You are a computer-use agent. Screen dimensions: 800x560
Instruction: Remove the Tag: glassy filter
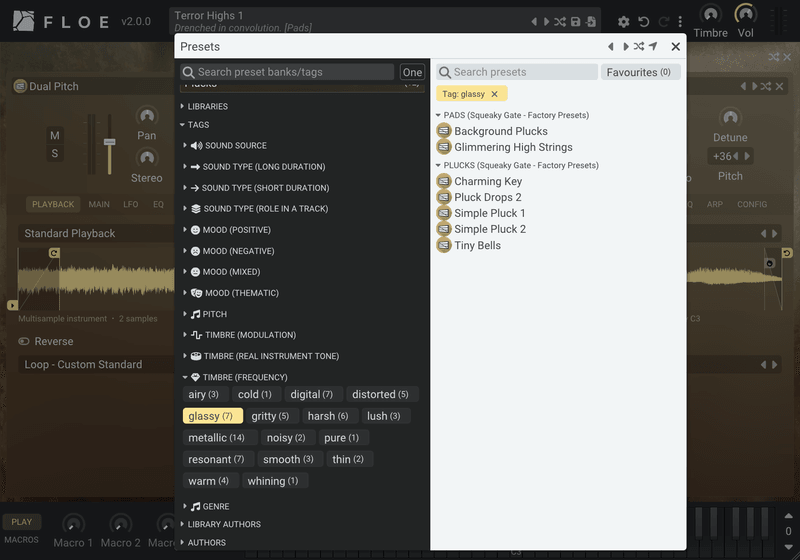pyautogui.click(x=494, y=94)
